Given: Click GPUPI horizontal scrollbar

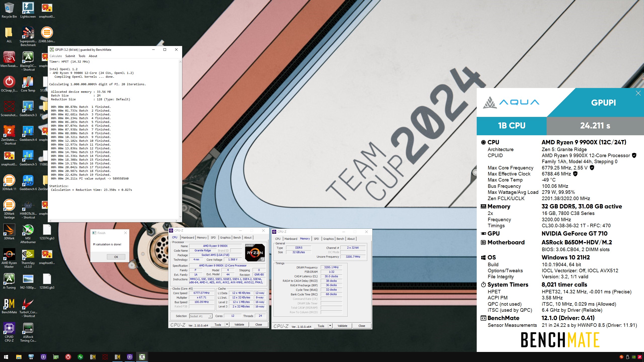Looking at the screenshot, I should pyautogui.click(x=113, y=221).
